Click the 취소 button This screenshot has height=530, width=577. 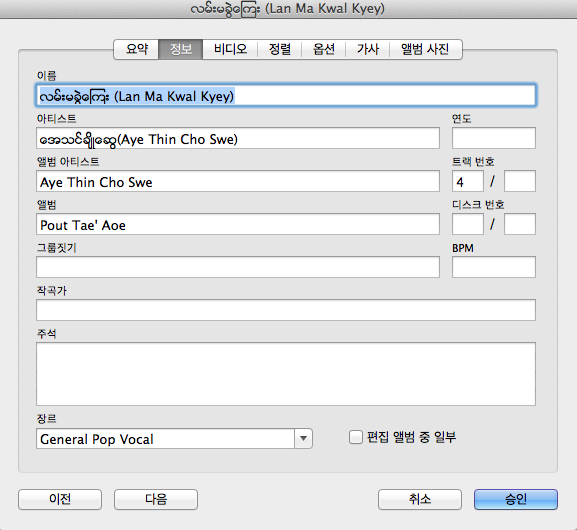[420, 499]
